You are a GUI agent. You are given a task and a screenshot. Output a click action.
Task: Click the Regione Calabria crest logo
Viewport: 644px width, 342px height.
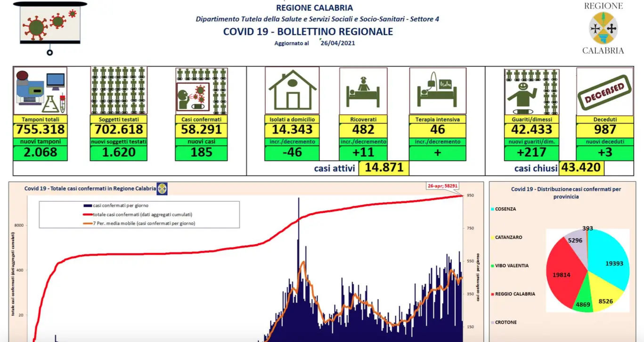pos(603,28)
